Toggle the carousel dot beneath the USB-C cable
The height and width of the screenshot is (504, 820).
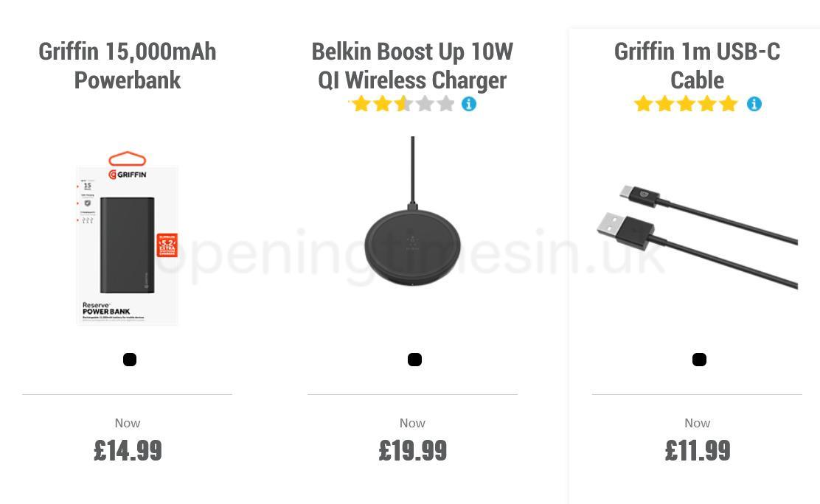pyautogui.click(x=698, y=359)
